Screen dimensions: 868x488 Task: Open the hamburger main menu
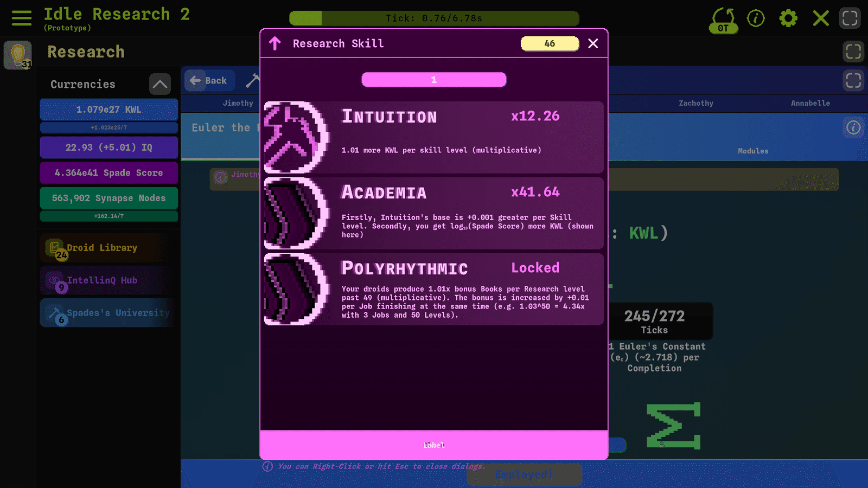[x=22, y=18]
